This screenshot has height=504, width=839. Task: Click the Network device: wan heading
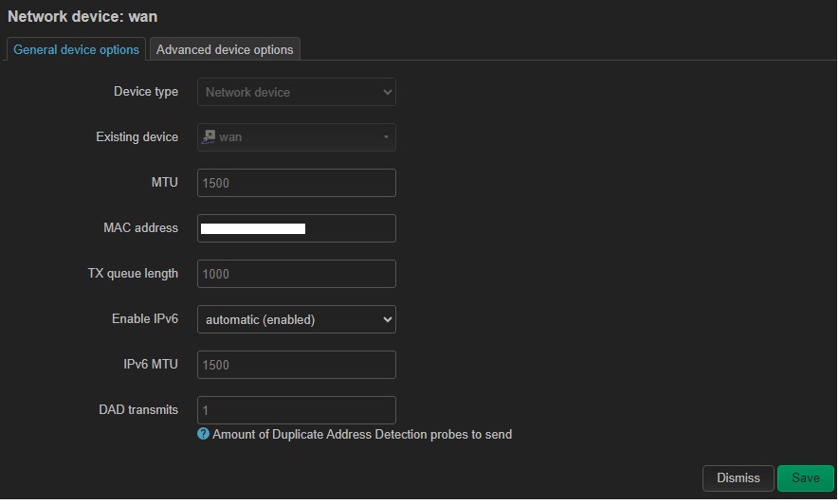click(82, 16)
